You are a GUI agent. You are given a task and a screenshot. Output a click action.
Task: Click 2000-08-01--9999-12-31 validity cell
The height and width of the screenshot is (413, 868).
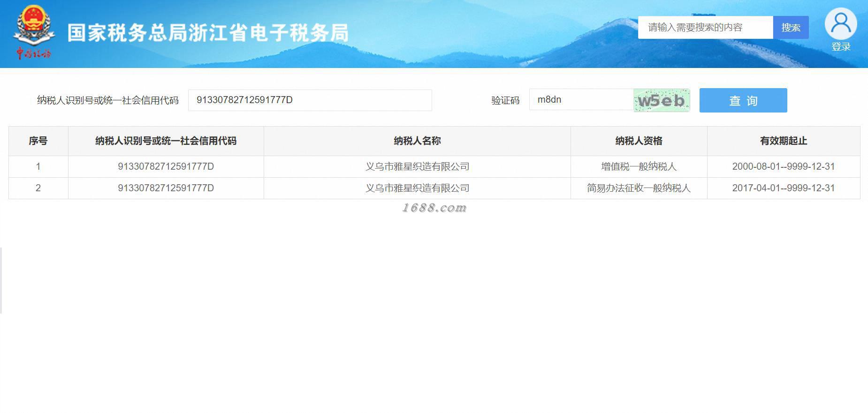point(784,166)
